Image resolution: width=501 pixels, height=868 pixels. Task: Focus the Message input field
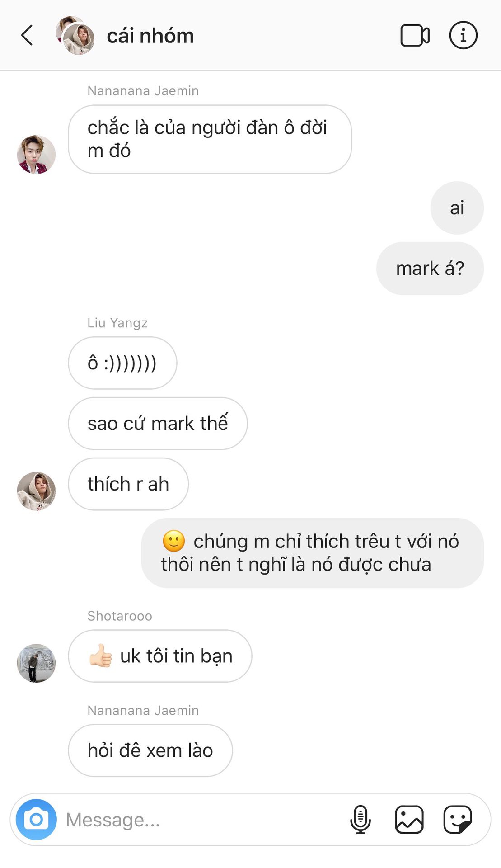pos(203,820)
